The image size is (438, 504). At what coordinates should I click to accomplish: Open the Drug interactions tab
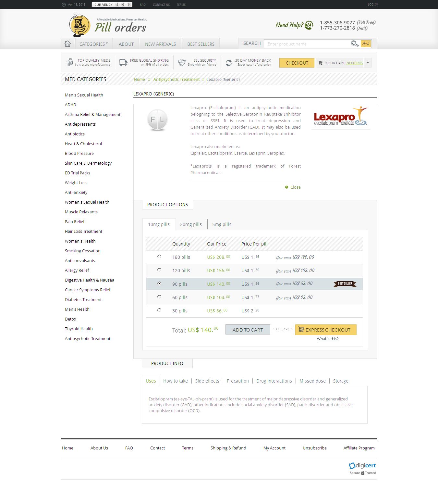(274, 381)
